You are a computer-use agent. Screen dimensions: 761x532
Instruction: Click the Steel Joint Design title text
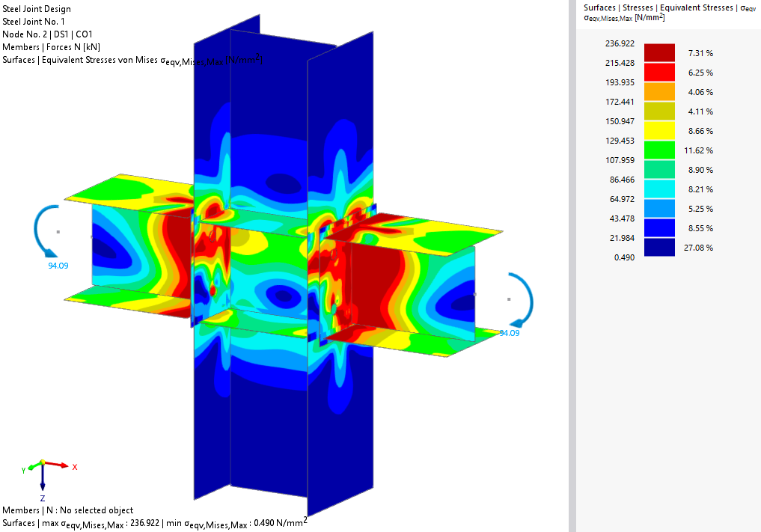[x=36, y=9]
